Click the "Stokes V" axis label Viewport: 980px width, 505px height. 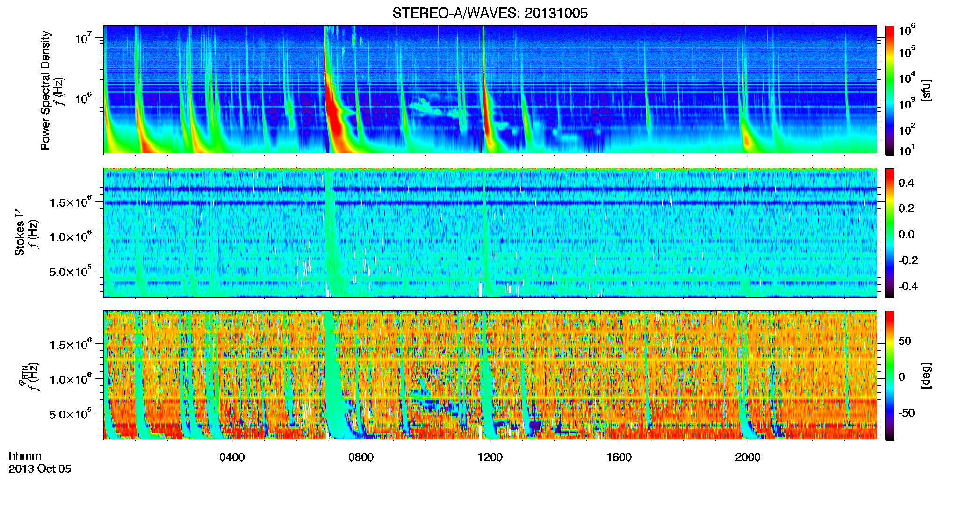point(20,232)
